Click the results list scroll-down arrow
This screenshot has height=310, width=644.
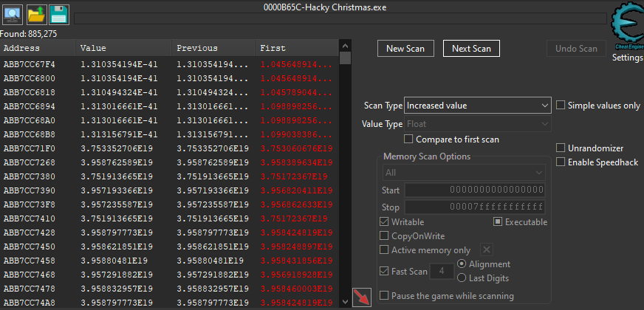(x=346, y=302)
